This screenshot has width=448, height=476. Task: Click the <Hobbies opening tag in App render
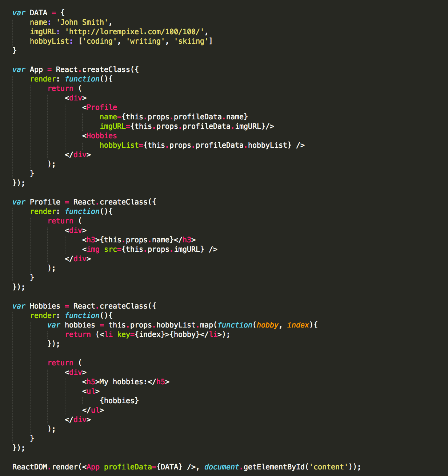tap(100, 136)
